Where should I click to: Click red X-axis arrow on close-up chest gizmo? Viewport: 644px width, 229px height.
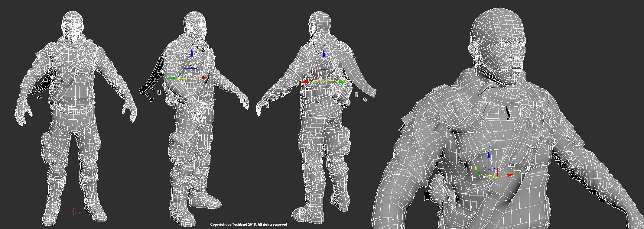pyautogui.click(x=511, y=175)
